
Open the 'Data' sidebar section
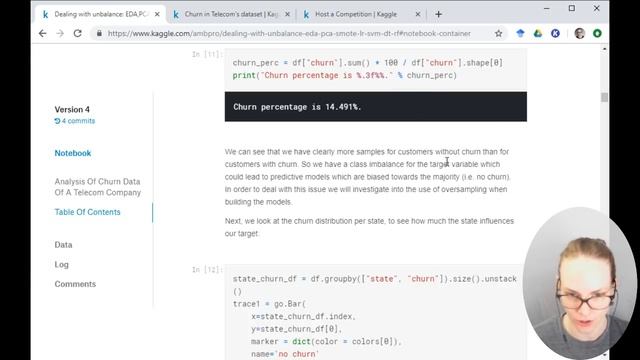point(63,244)
